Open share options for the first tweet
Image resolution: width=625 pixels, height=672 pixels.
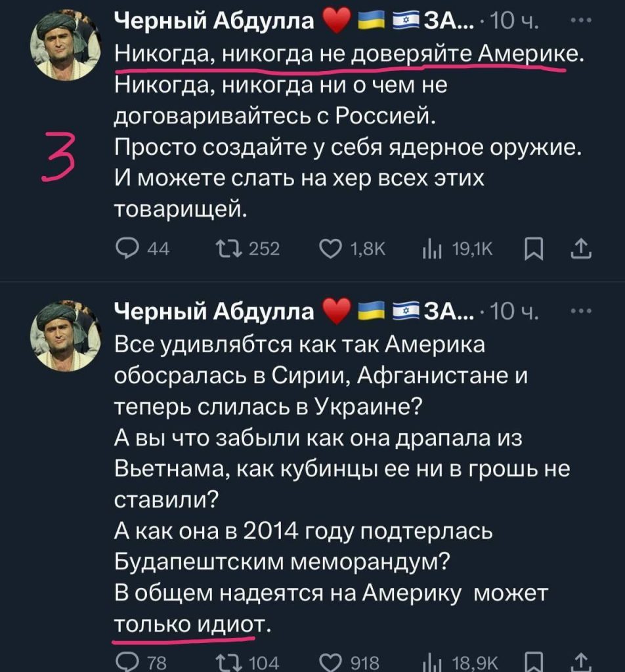pyautogui.click(x=582, y=247)
